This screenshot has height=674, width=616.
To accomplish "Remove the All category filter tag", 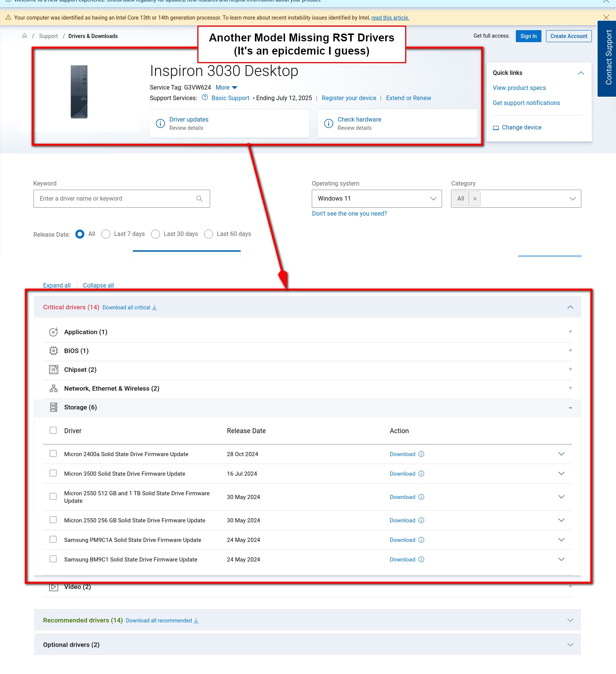I will click(475, 199).
